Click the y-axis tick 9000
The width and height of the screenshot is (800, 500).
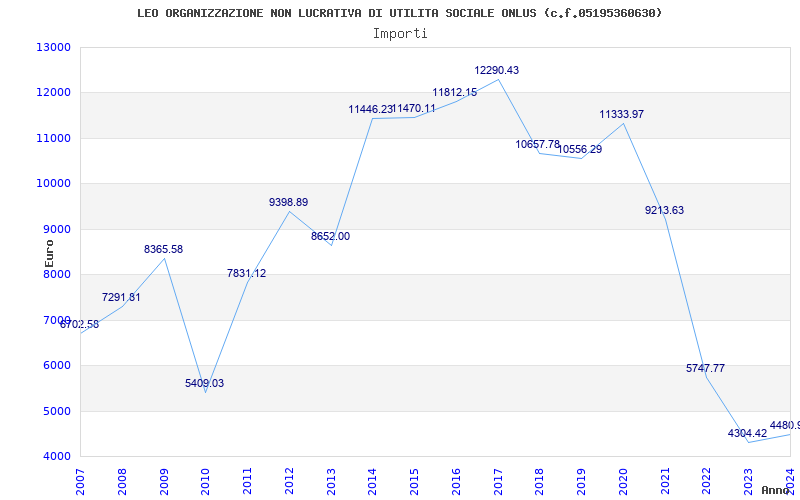[56, 230]
